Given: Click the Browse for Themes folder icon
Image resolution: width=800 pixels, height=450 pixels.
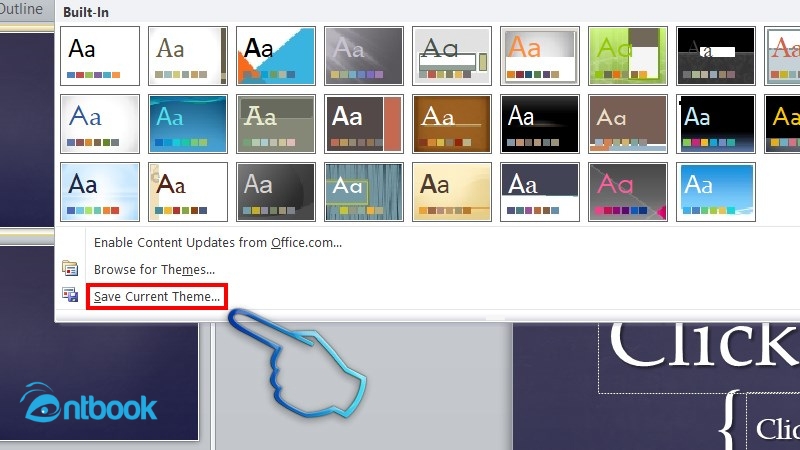Looking at the screenshot, I should pos(70,268).
